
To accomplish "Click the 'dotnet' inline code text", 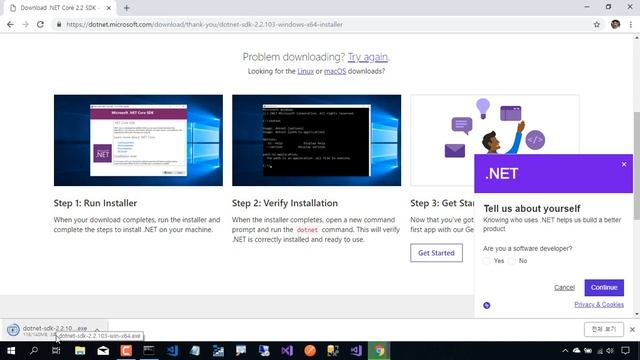I will [307, 230].
